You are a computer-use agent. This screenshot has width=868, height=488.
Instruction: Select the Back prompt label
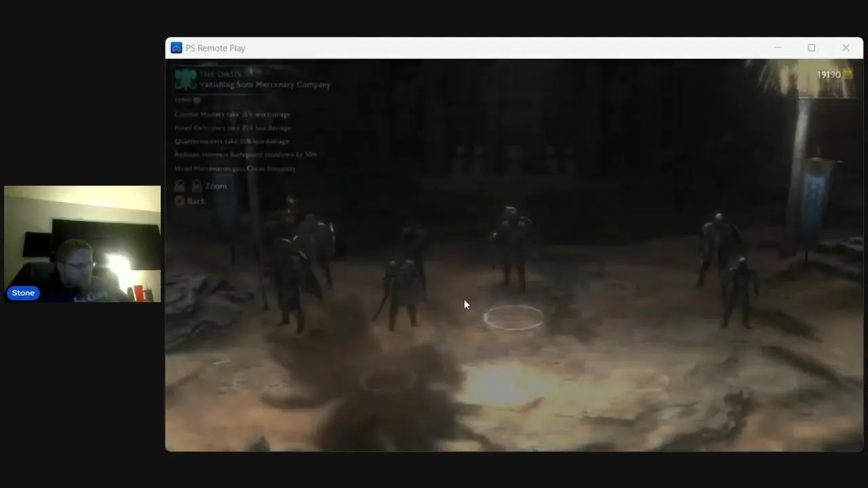coord(196,201)
